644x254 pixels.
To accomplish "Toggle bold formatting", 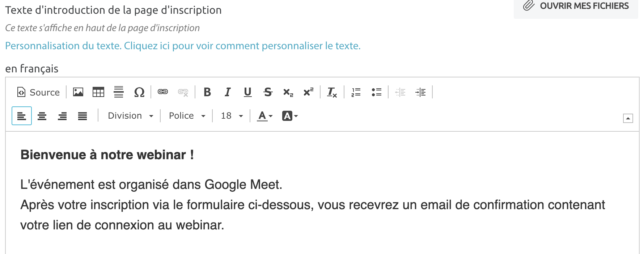I will click(x=207, y=92).
